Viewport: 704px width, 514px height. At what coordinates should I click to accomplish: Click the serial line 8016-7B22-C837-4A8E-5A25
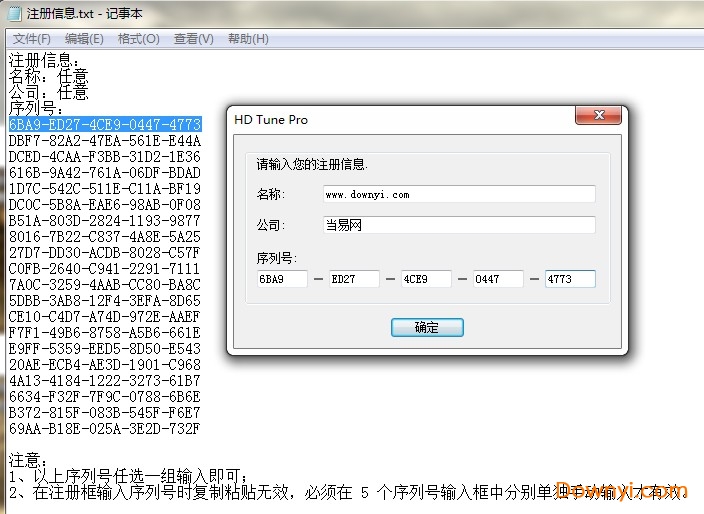pos(105,237)
